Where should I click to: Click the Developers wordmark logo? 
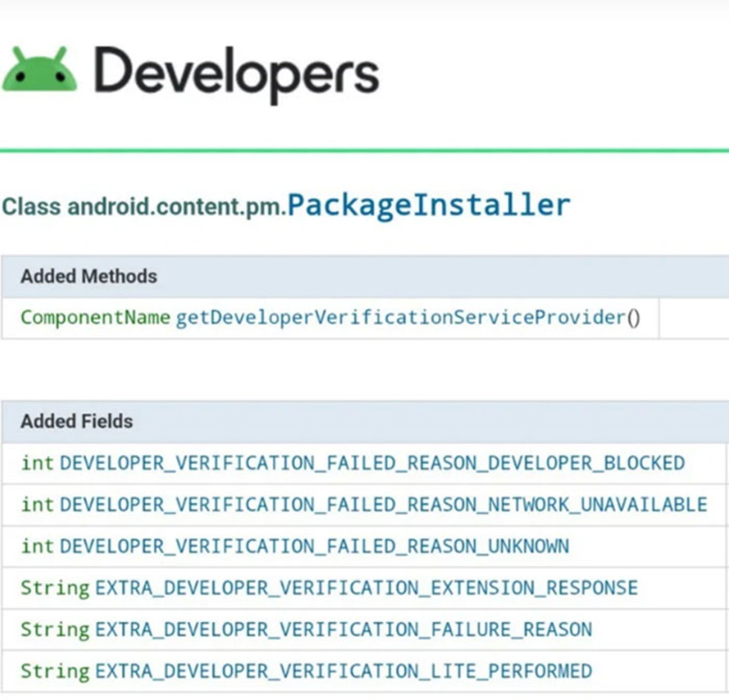click(235, 71)
